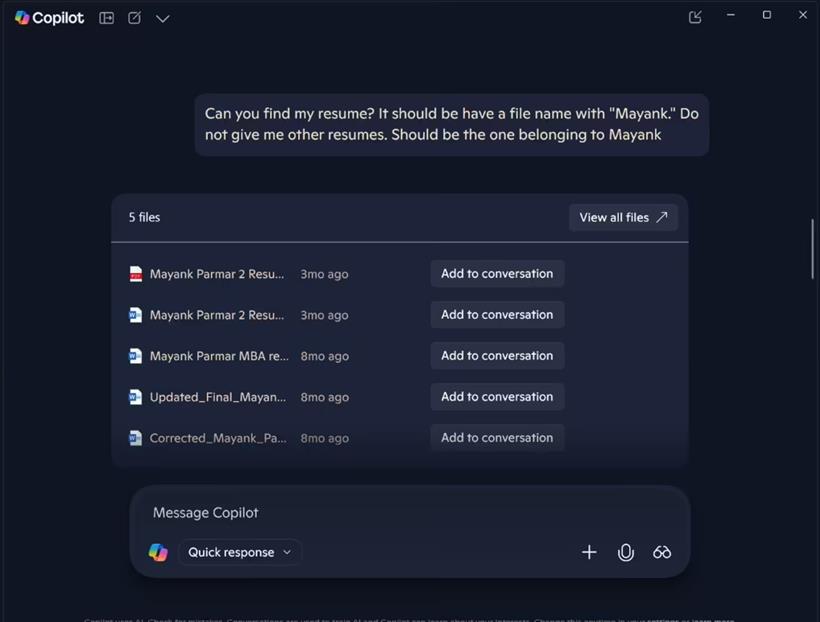Screen dimensions: 820x622
Task: Click the Message Copilot input field
Action: click(409, 513)
